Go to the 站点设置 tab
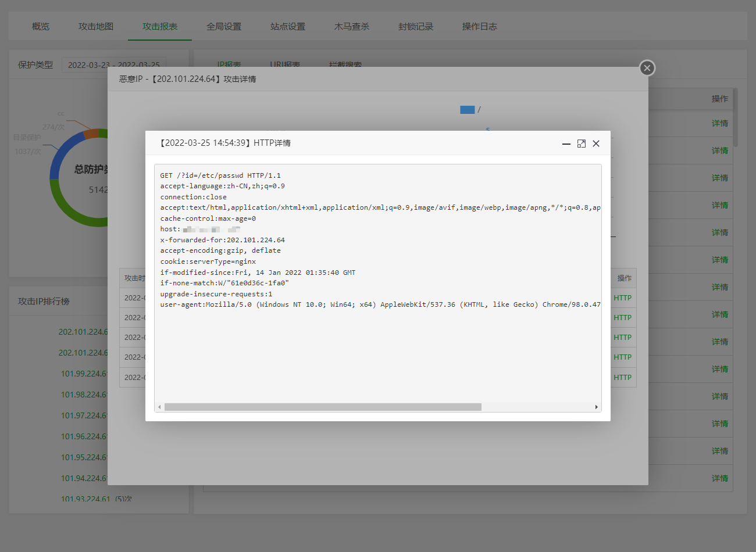 pos(288,27)
